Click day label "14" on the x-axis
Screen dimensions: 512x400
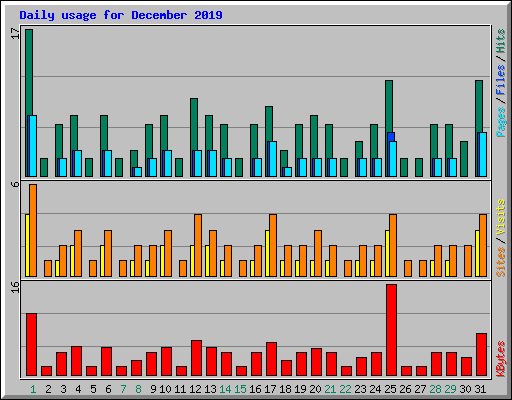click(225, 389)
